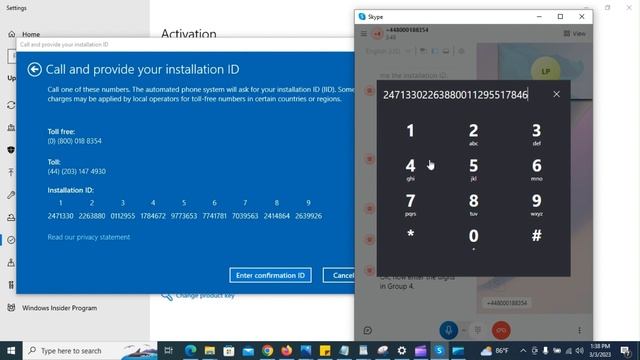This screenshot has height=360, width=640.
Task: Open Skype hamburger menu
Action: pos(364,33)
